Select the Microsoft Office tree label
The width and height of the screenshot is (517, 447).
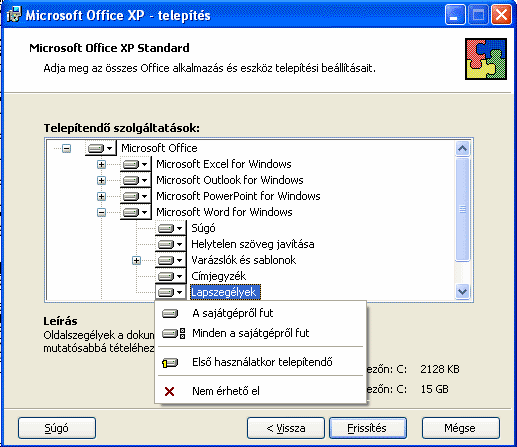(x=159, y=148)
